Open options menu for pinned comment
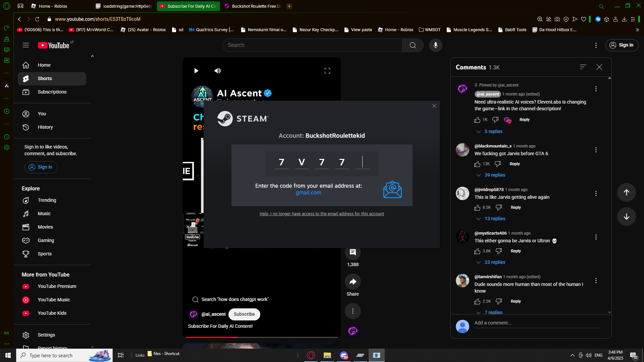Viewport: 644px width, 362px height. [x=596, y=89]
